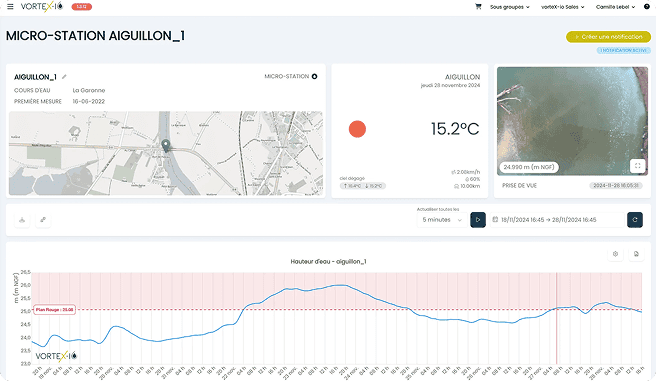
Task: Click the water level curve peak near 26.0
Action: point(342,285)
